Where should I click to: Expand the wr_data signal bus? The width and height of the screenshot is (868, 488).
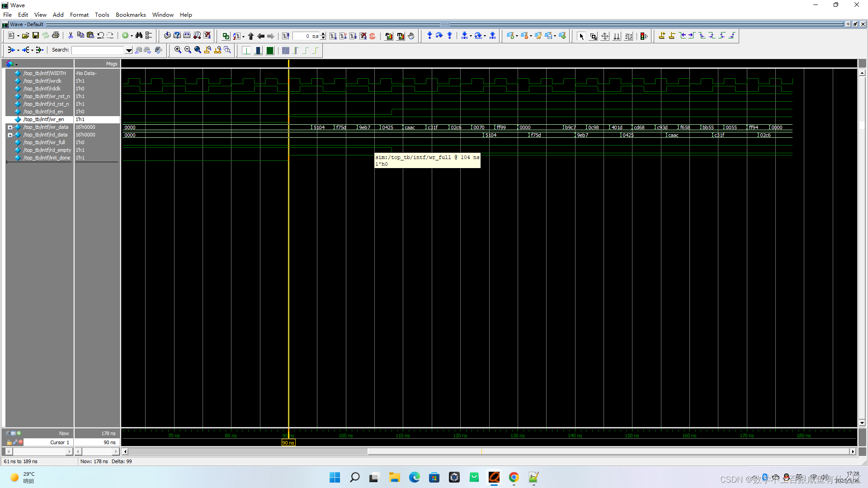coord(10,127)
